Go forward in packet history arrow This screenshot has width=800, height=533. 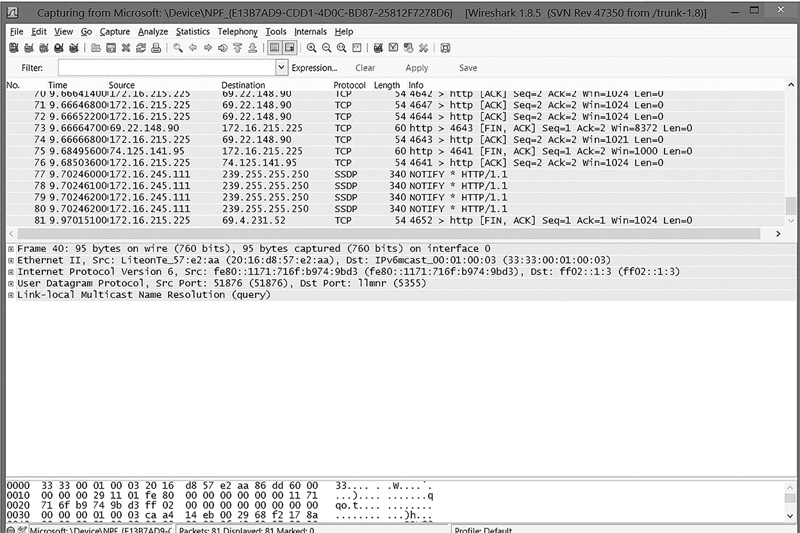coord(208,48)
